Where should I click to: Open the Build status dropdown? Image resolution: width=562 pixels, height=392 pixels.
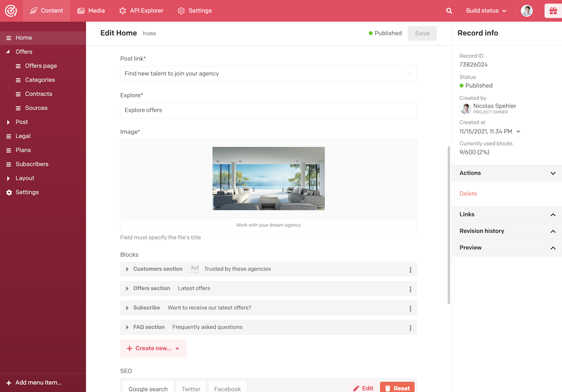(486, 11)
